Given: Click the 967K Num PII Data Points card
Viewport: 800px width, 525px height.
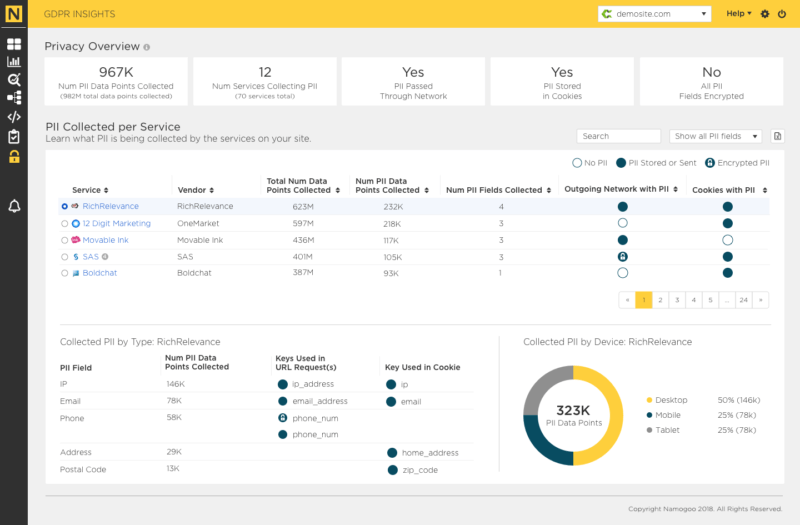Looking at the screenshot, I should (116, 82).
